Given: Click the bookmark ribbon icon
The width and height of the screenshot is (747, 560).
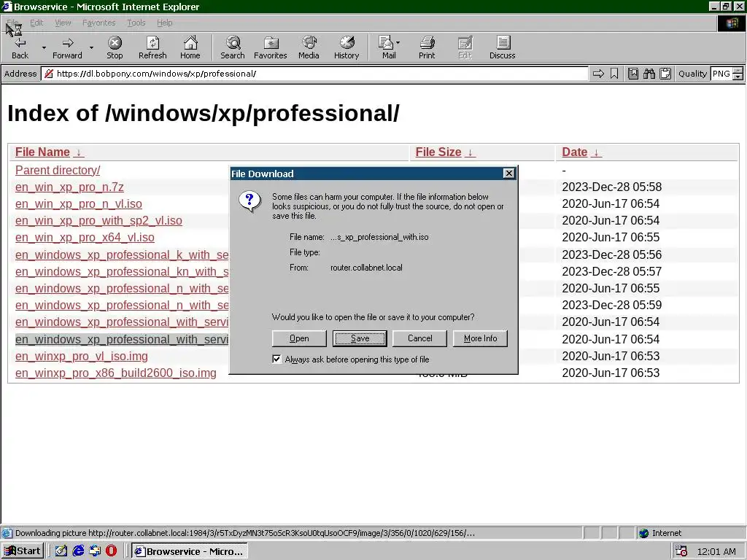Looking at the screenshot, I should (x=614, y=74).
